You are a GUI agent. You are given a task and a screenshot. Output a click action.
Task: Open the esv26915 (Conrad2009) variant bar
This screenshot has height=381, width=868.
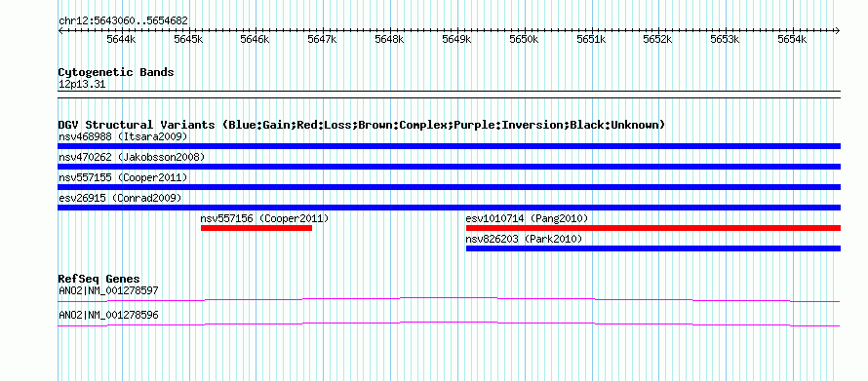pos(449,208)
